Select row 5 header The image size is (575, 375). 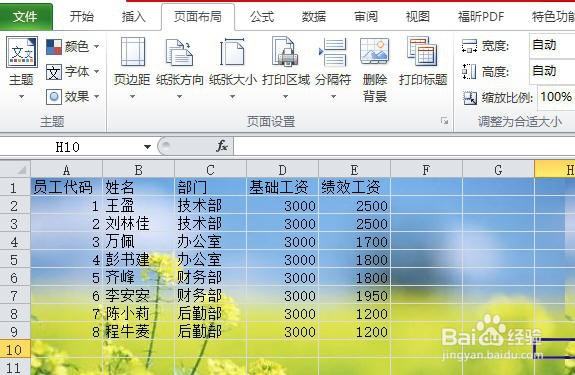[x=15, y=260]
